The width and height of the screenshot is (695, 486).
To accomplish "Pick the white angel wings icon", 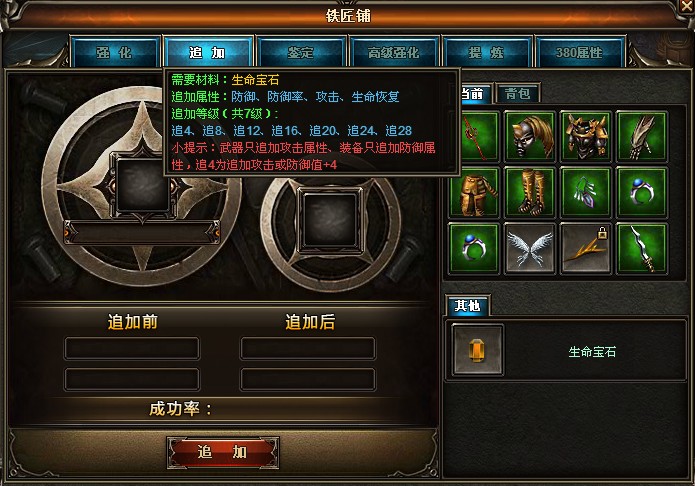I will pyautogui.click(x=530, y=248).
